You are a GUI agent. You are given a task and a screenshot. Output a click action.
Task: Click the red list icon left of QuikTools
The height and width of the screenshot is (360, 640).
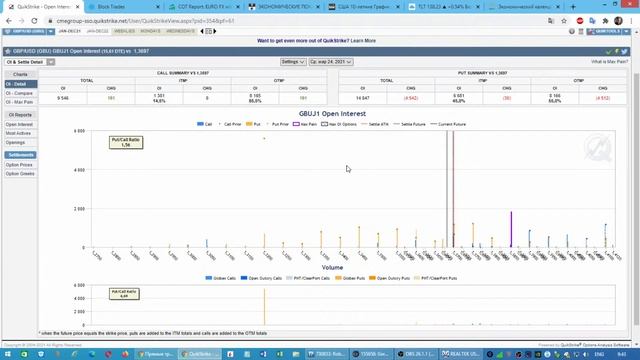(581, 31)
